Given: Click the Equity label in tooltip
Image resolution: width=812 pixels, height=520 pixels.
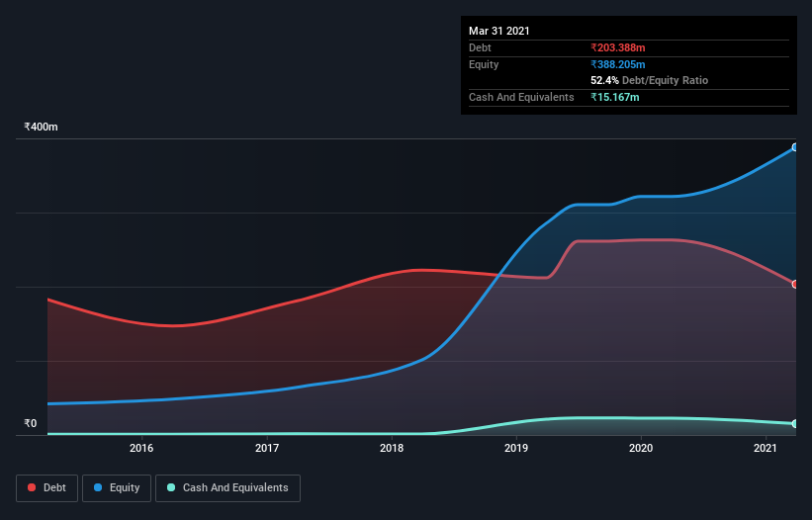Looking at the screenshot, I should click(x=484, y=64).
